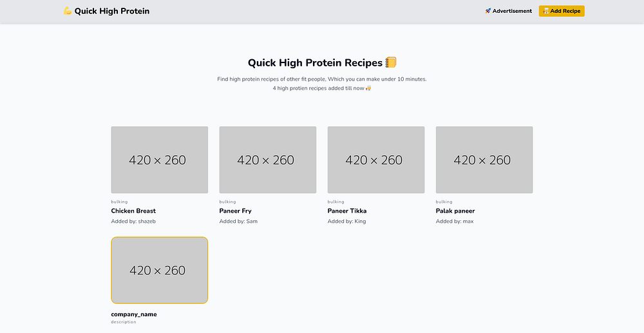The width and height of the screenshot is (644, 333).
Task: Click the bulking tag above Chicken Breast
Action: click(x=120, y=202)
